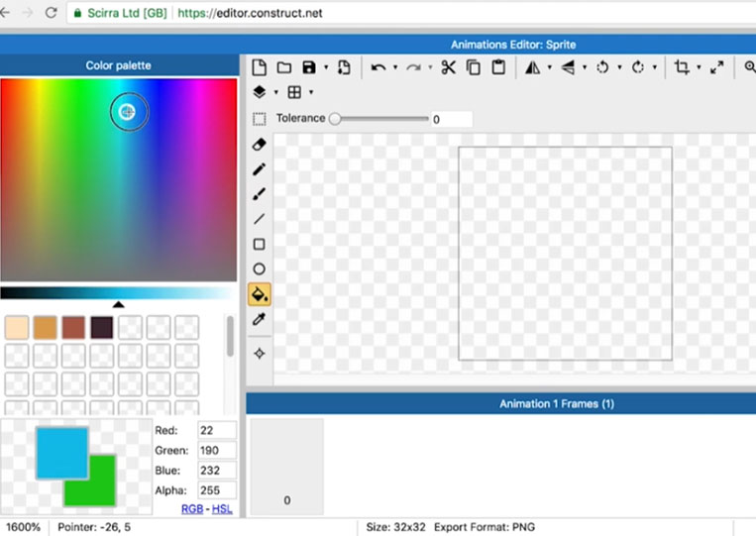Viewport: 756px width, 536px height.
Task: Click the resize image arrows icon
Action: tap(717, 67)
